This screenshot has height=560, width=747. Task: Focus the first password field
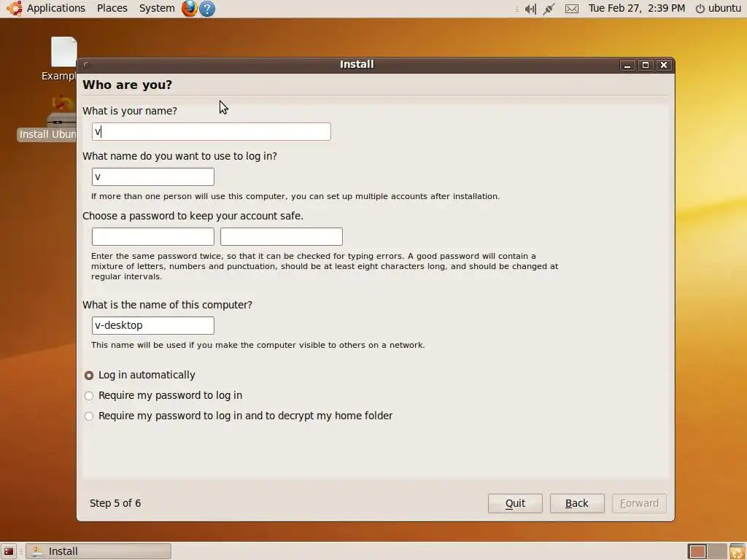[x=153, y=237]
